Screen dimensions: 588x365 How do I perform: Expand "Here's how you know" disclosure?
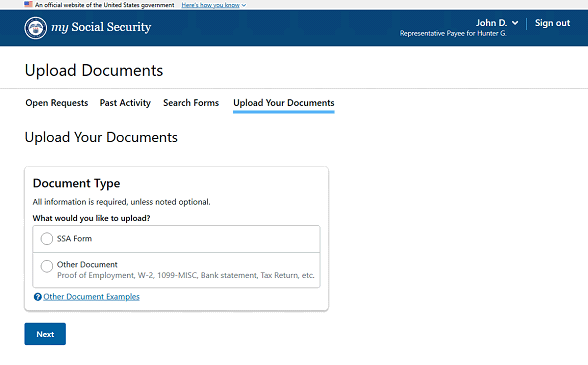(x=213, y=5)
